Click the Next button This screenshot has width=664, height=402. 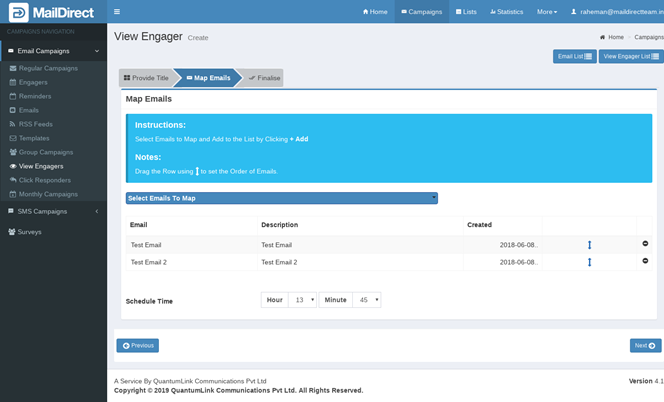[645, 345]
